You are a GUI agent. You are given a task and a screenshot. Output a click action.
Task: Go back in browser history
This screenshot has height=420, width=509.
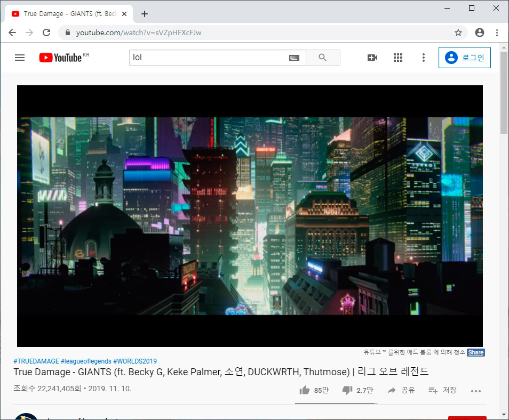pos(12,33)
